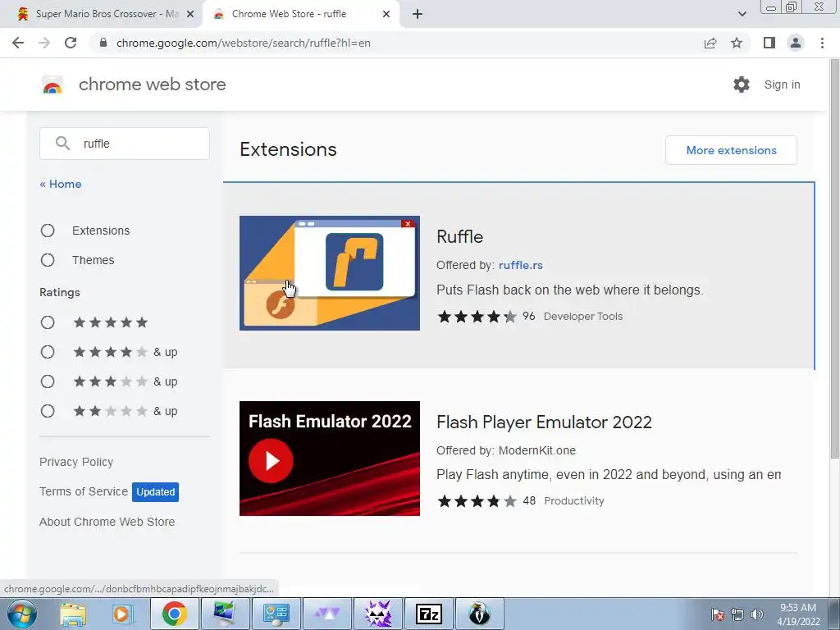Click Flash Player Emulator star rating
840x630 pixels.
click(x=477, y=501)
